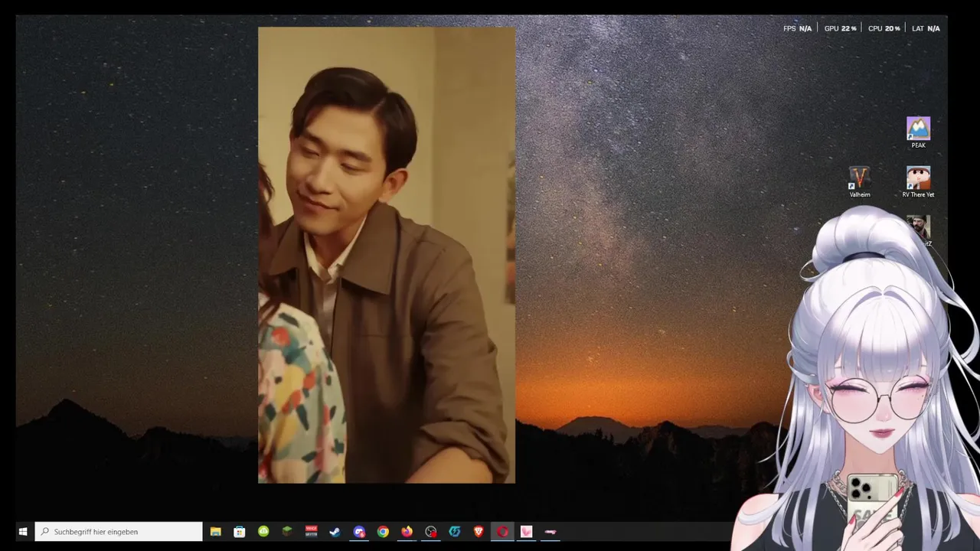Select the partially hidden bearded-man desktop shortcut
Viewport: 980px width, 551px height.
pos(919,228)
